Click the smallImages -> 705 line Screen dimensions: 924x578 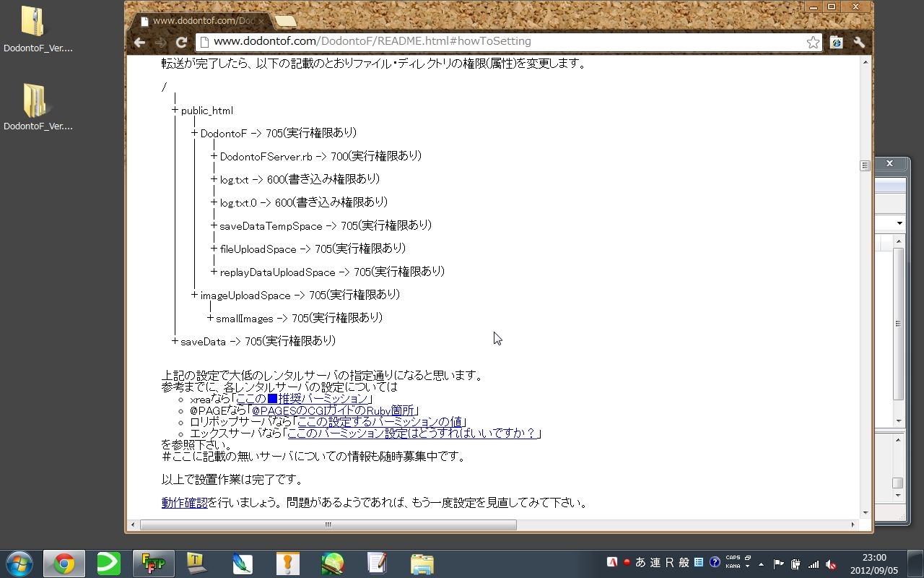299,318
